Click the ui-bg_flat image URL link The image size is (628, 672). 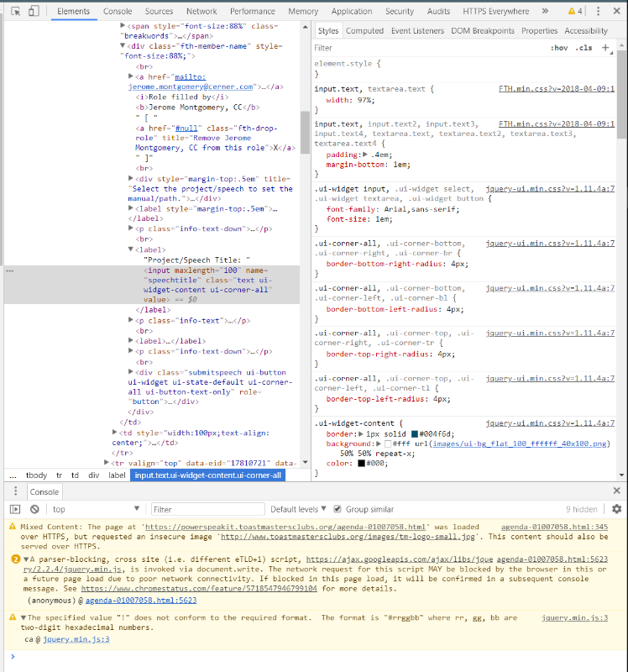(x=519, y=444)
